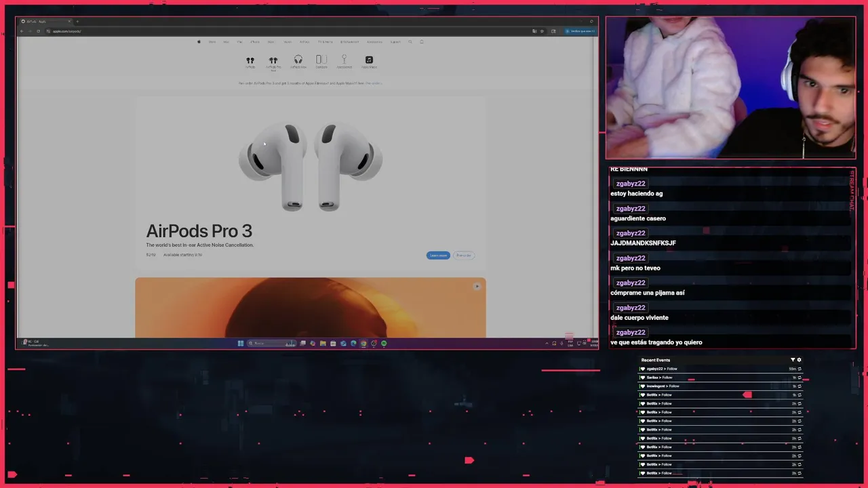
Task: Click the AirPods Pro 3 headline
Action: tap(199, 231)
